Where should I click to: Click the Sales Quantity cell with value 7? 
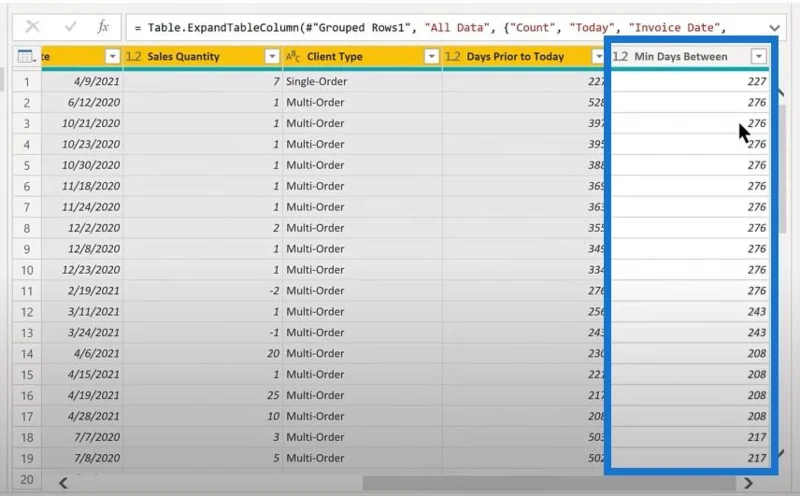pos(203,82)
